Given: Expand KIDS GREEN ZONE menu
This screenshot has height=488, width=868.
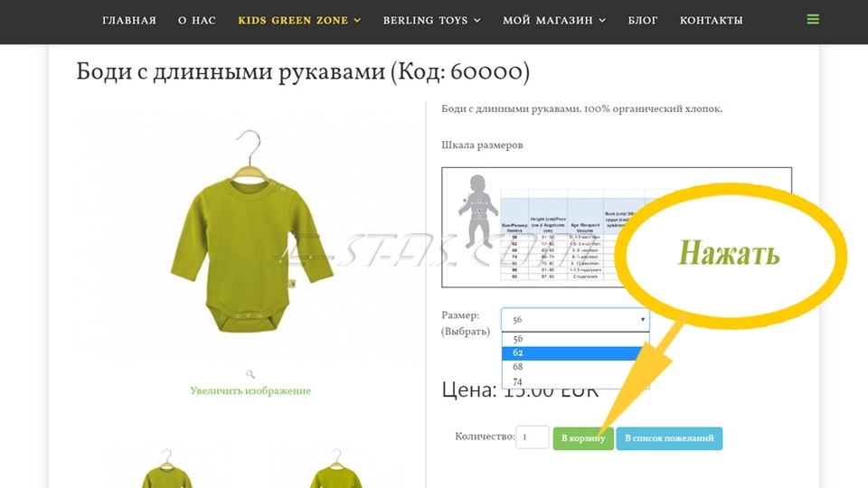Looking at the screenshot, I should coord(299,21).
